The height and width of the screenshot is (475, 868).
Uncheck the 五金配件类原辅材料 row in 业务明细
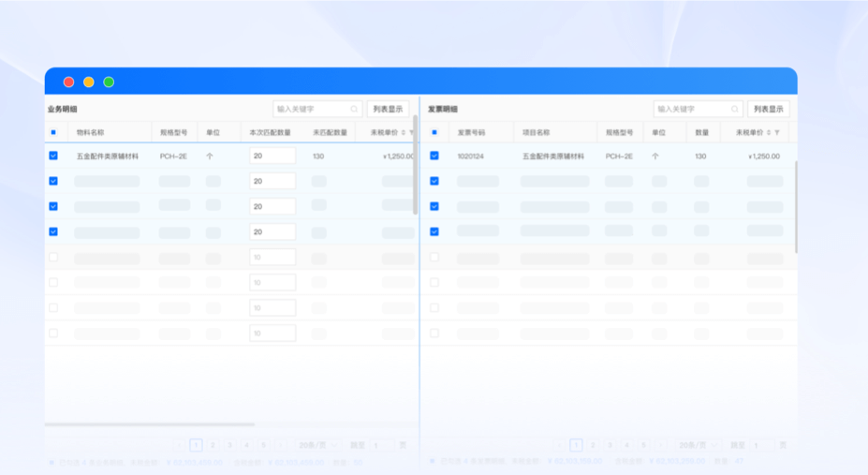[53, 156]
